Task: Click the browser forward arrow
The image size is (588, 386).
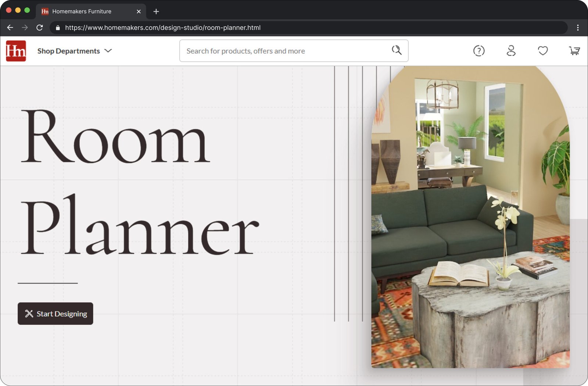Action: click(x=25, y=28)
